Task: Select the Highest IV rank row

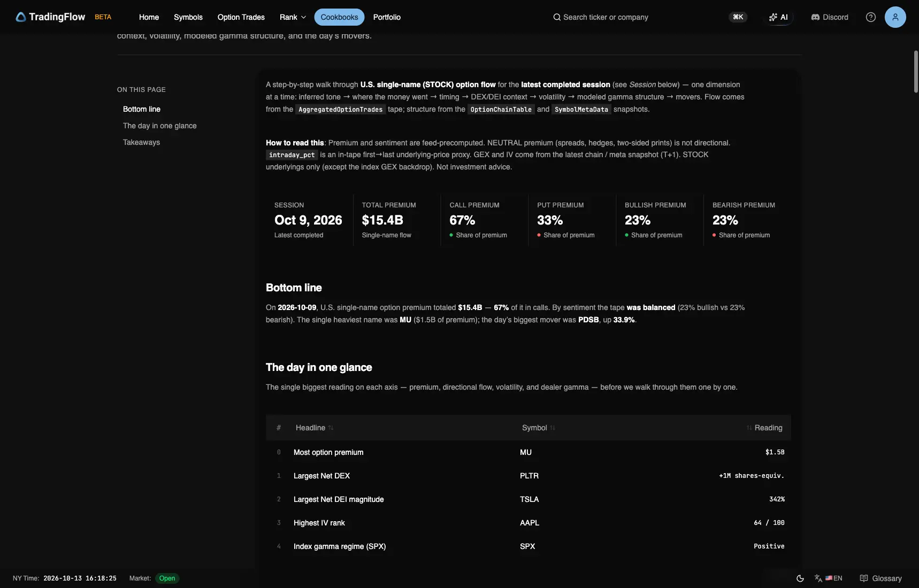Action: click(x=529, y=523)
